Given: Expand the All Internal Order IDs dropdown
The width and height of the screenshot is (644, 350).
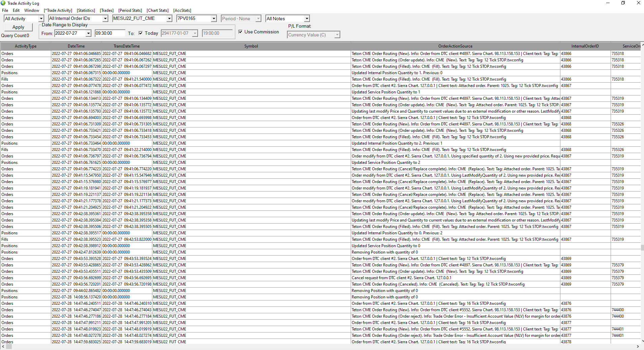Looking at the screenshot, I should click(105, 19).
